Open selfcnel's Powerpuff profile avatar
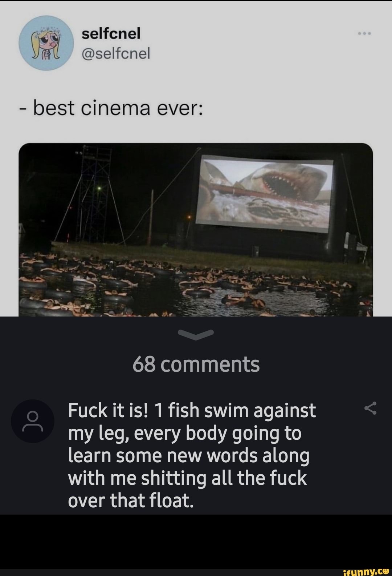Viewport: 392px width, 576px height. pos(46,43)
